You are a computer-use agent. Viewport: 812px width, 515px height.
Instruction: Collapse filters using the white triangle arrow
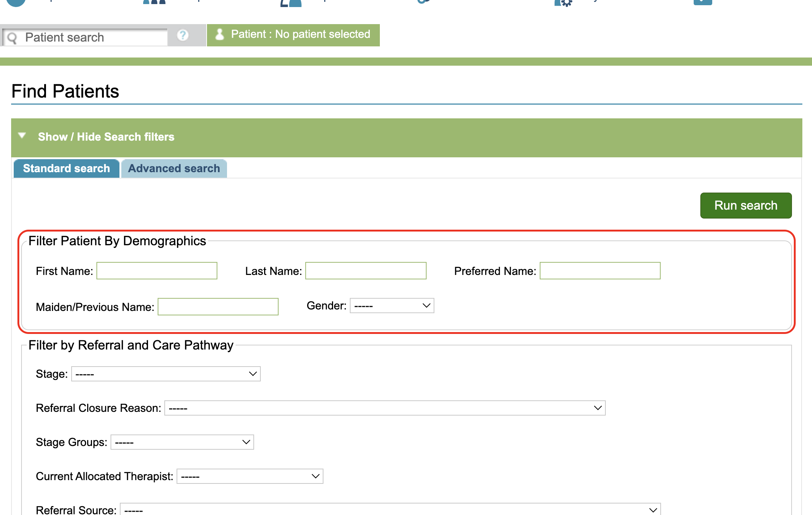coord(22,136)
